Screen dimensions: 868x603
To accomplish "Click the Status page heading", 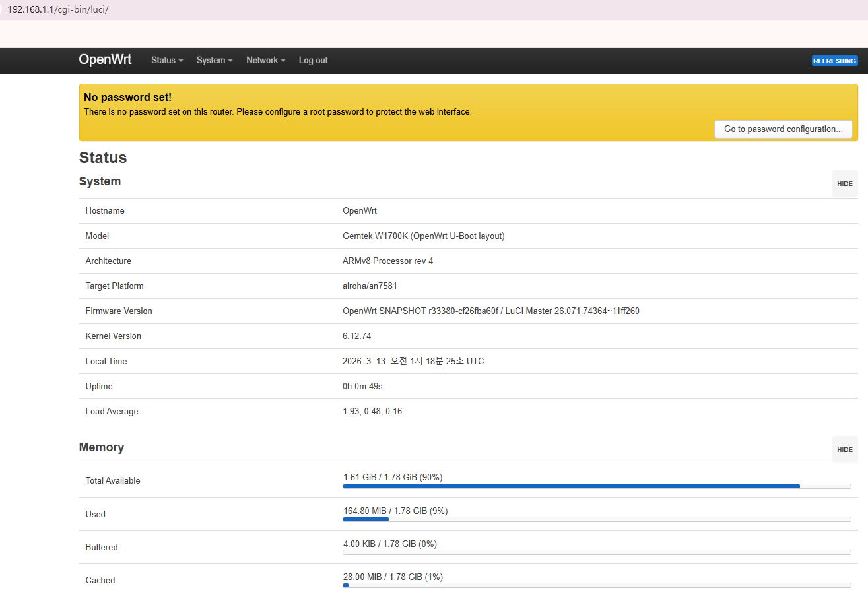I will pyautogui.click(x=103, y=158).
